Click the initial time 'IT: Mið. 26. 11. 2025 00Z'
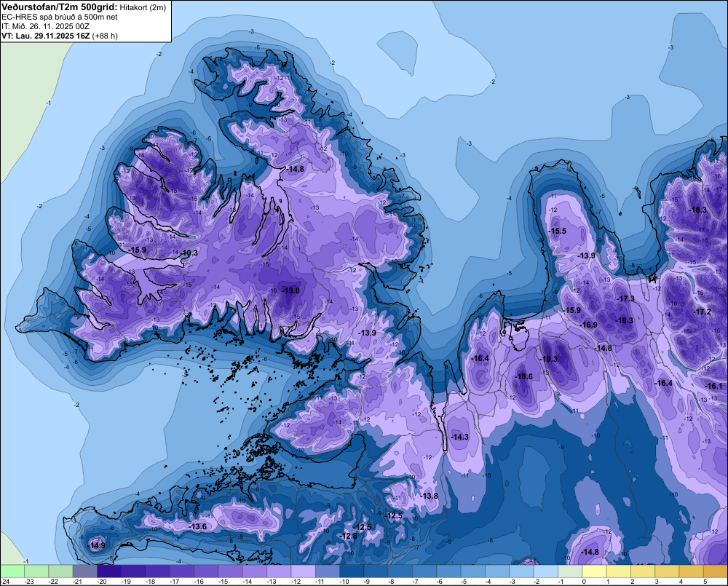The width and height of the screenshot is (728, 586). tap(45, 26)
